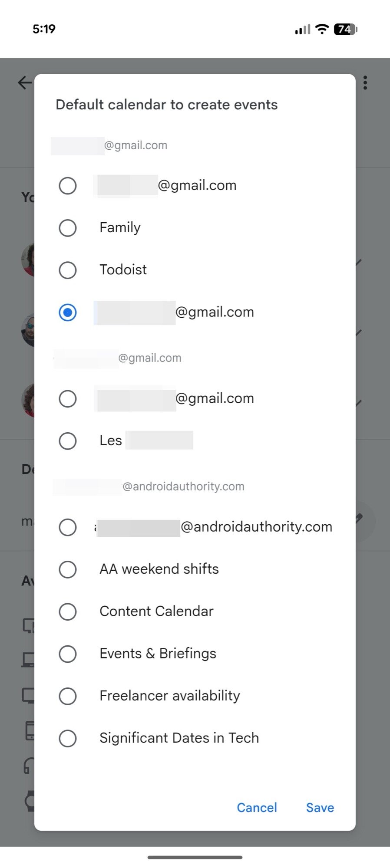Open the three-dot overflow menu
This screenshot has height=868, width=390.
(365, 82)
